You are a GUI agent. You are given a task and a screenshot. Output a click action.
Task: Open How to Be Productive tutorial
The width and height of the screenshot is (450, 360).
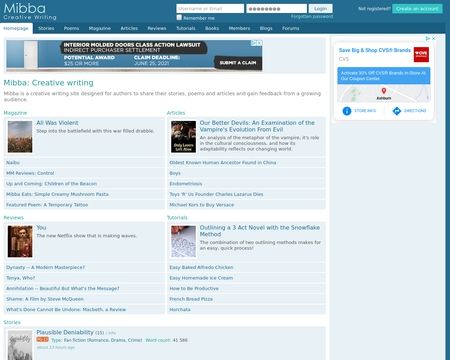(194, 288)
